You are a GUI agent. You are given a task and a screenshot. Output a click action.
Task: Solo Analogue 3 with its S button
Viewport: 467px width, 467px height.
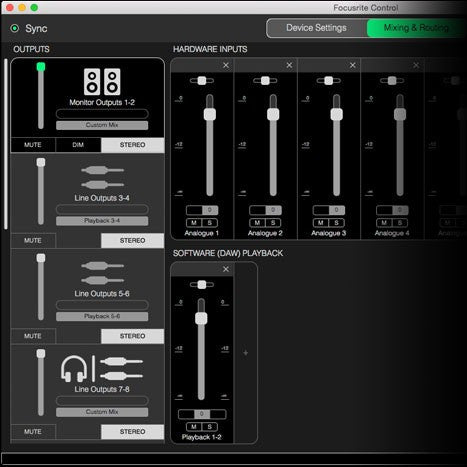click(x=336, y=223)
